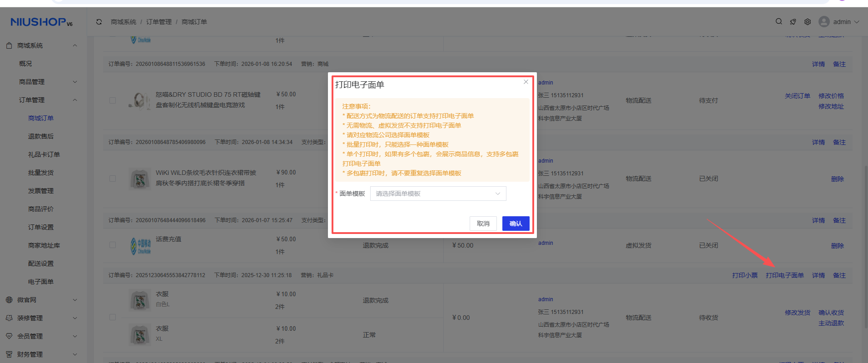Open the settings gear in header
The image size is (868, 363).
pos(808,22)
